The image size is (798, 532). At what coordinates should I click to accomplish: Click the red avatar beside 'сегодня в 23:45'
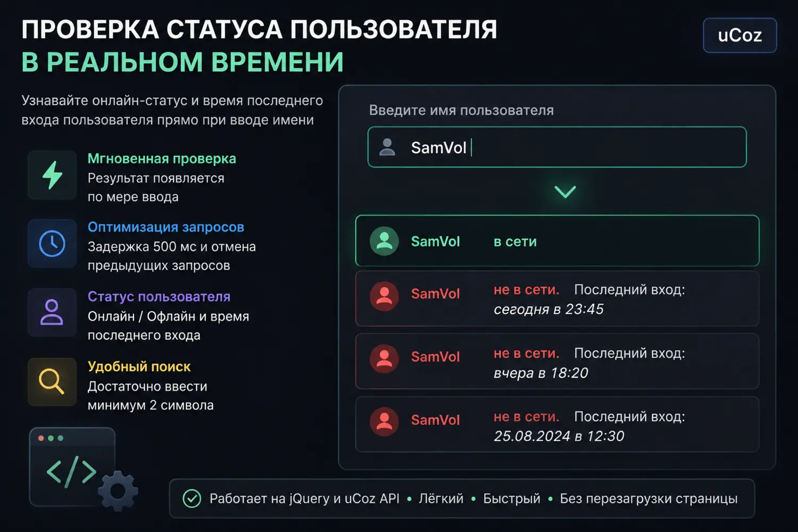coord(384,296)
